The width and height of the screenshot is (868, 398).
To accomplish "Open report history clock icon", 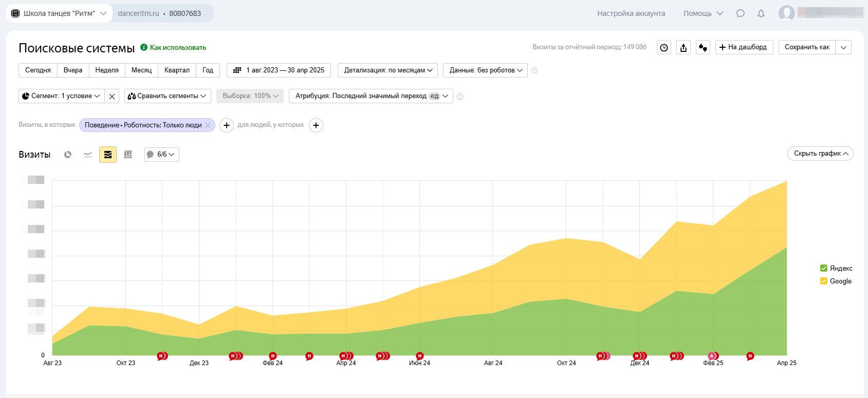I will [x=664, y=48].
